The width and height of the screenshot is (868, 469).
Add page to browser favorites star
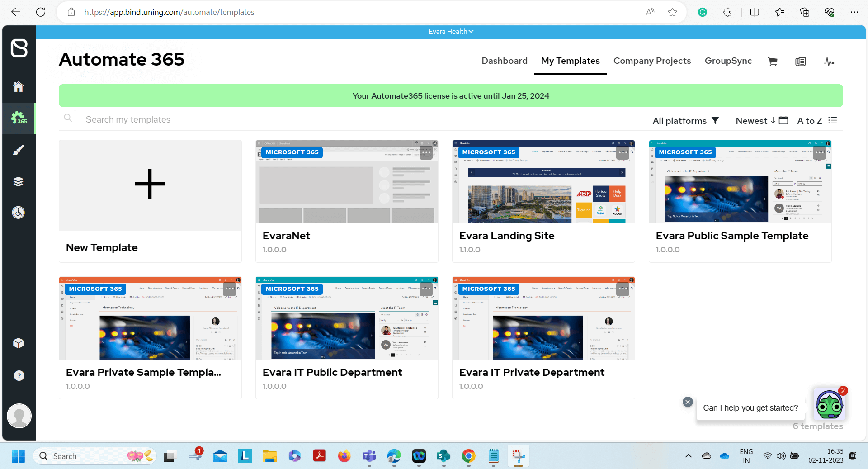click(672, 12)
